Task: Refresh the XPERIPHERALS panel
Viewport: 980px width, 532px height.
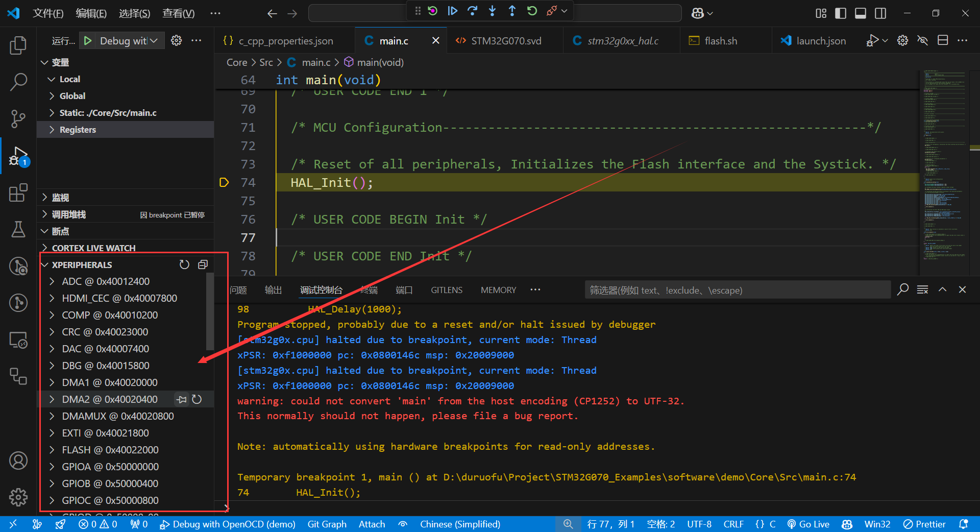Action: coord(184,264)
